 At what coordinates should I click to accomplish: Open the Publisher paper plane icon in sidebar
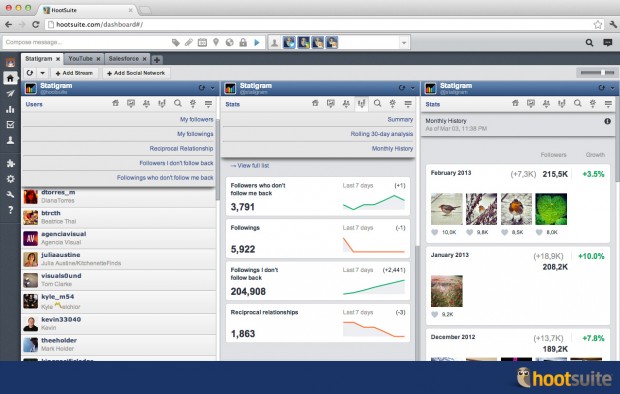pyautogui.click(x=10, y=93)
